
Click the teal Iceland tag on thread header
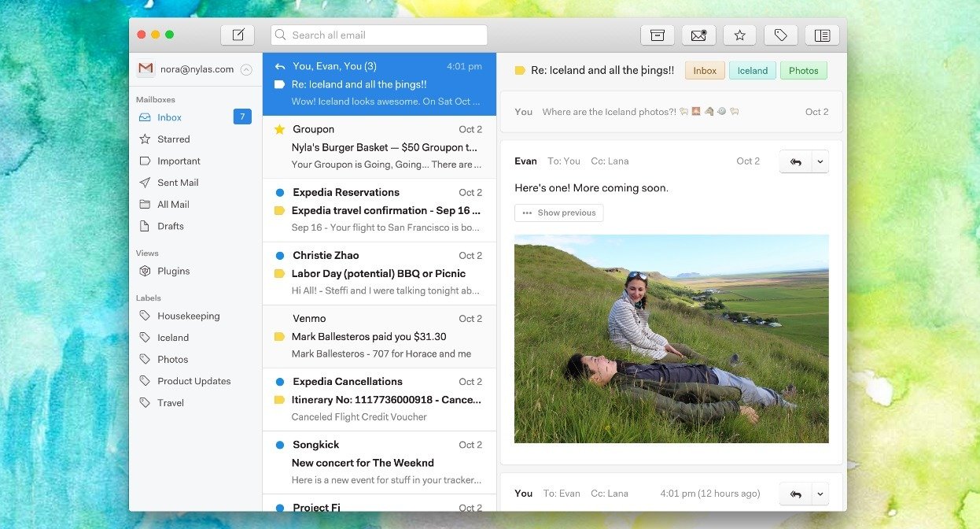tap(752, 70)
